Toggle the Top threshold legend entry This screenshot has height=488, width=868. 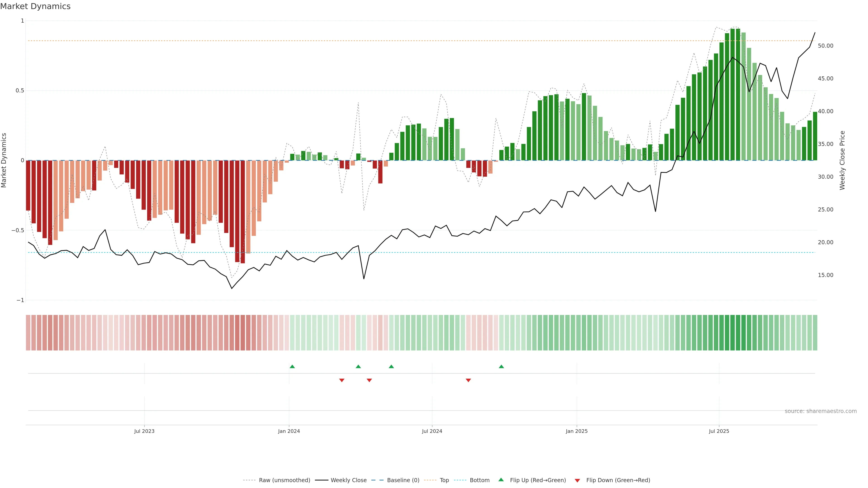pos(444,480)
